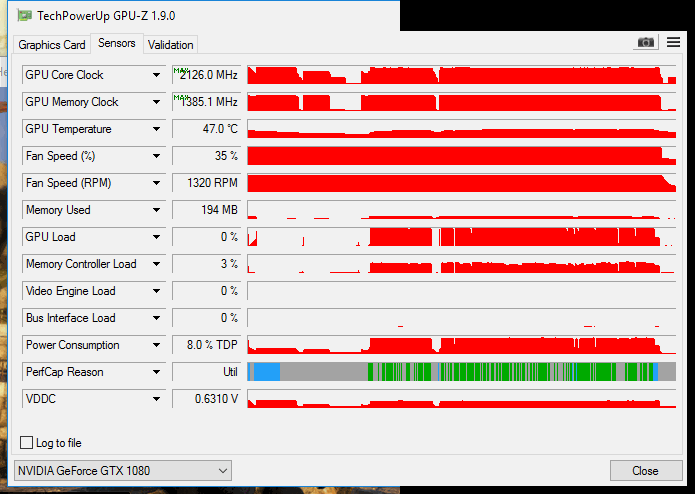Expand the Memory Controller Load dropdown arrow
The height and width of the screenshot is (494, 695).
[156, 264]
